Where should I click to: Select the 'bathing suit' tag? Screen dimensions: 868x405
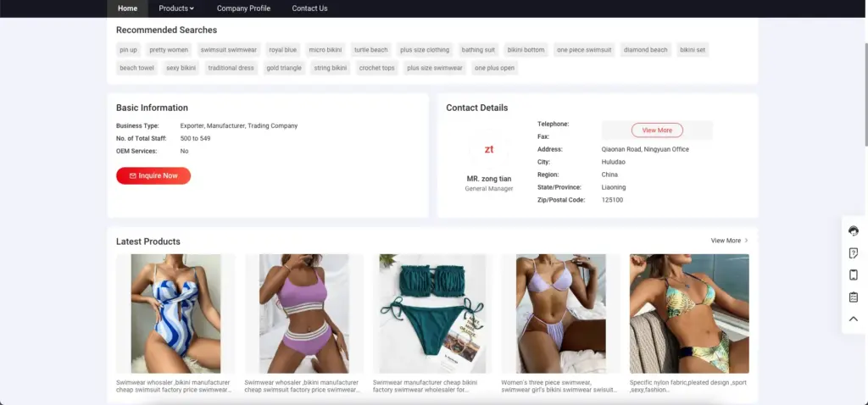(x=478, y=50)
